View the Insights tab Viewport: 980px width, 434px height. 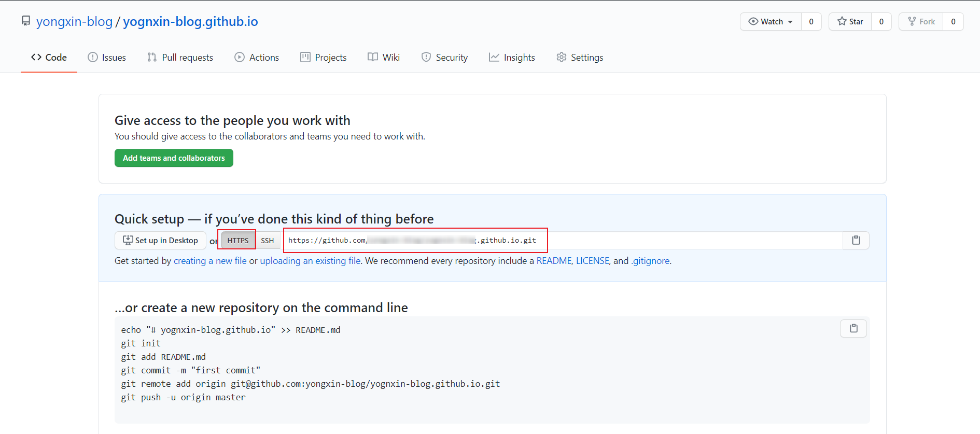tap(512, 58)
